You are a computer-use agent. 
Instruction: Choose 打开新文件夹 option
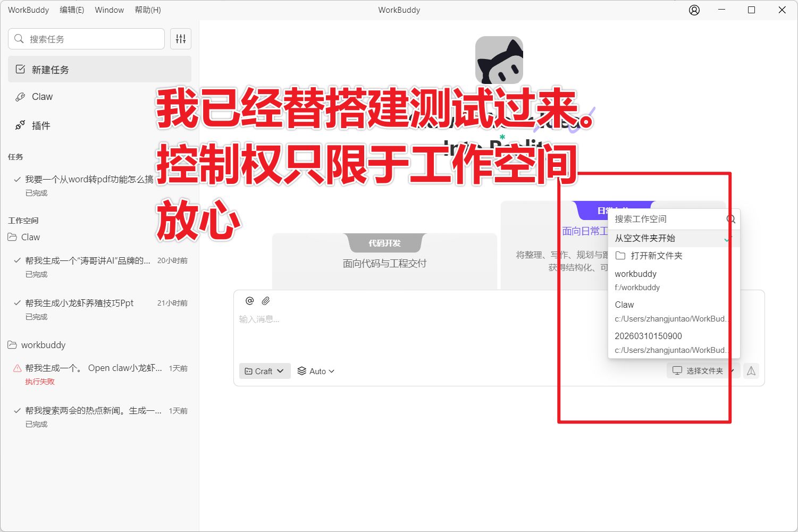(674, 256)
